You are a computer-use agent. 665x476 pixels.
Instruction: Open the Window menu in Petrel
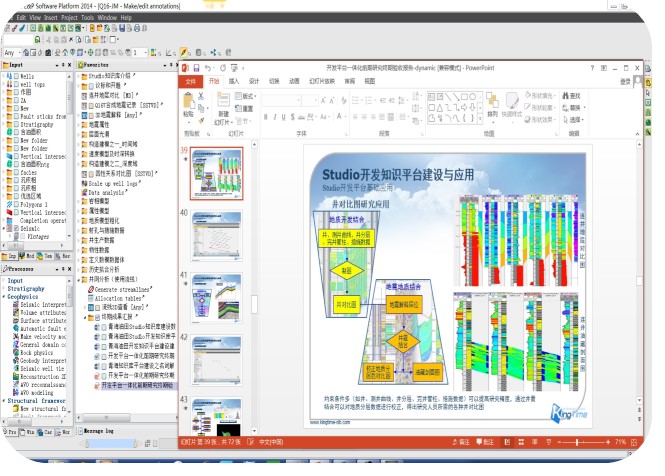(x=107, y=17)
